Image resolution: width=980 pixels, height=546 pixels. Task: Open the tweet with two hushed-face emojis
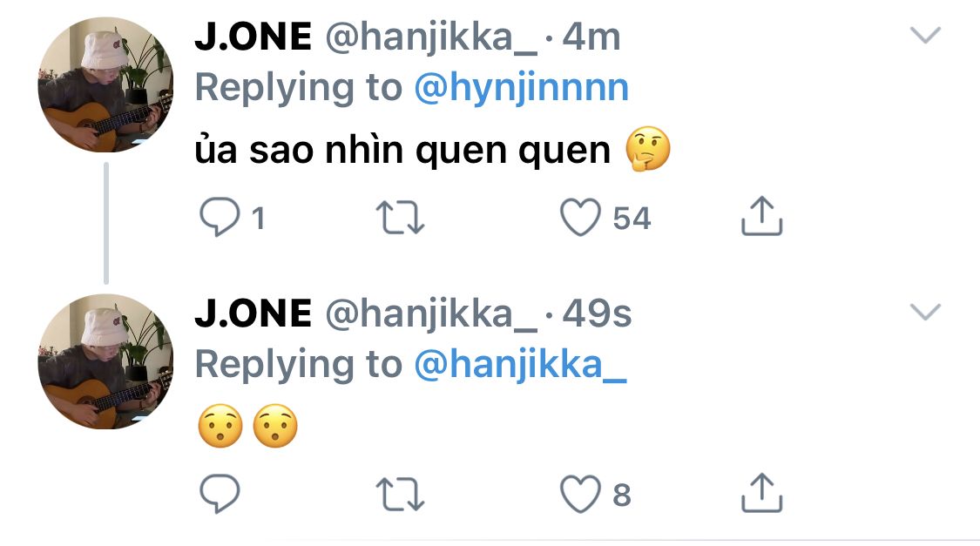click(x=248, y=428)
